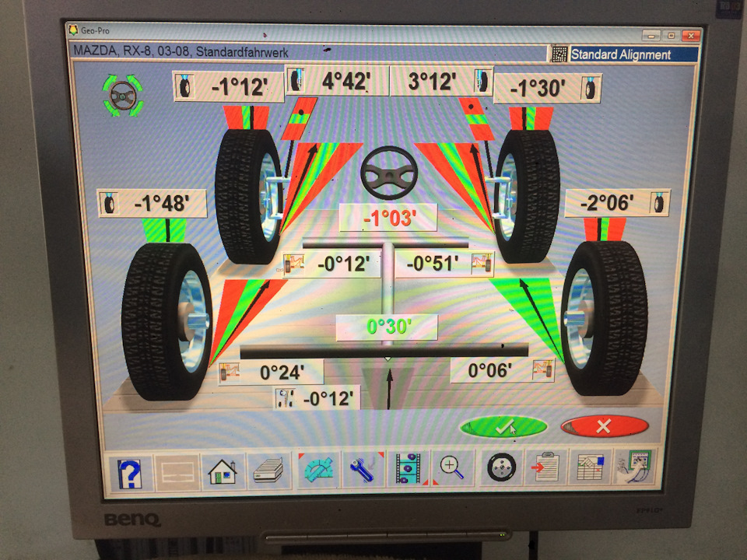This screenshot has width=747, height=560.
Task: Go to home screen via house icon
Action: point(223,472)
